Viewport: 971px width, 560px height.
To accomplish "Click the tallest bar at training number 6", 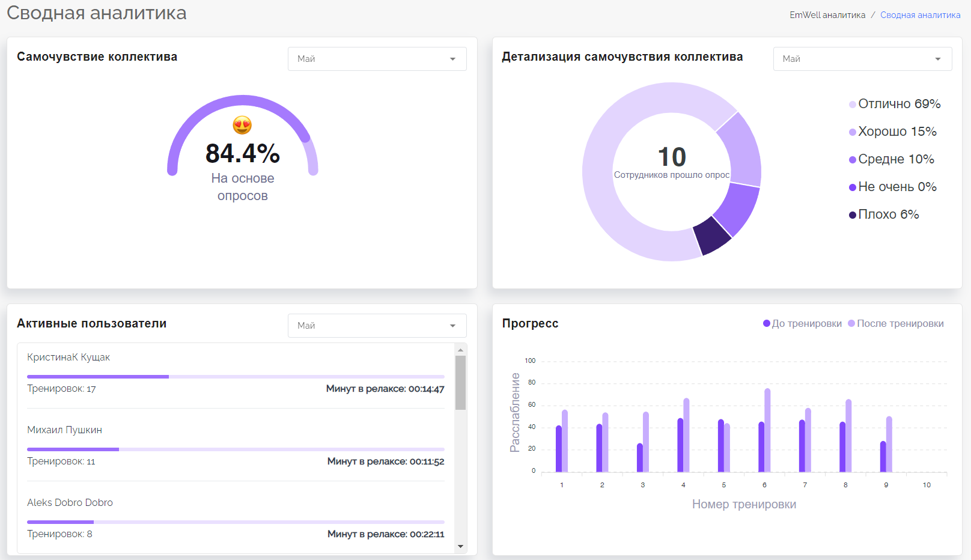I will tap(767, 430).
